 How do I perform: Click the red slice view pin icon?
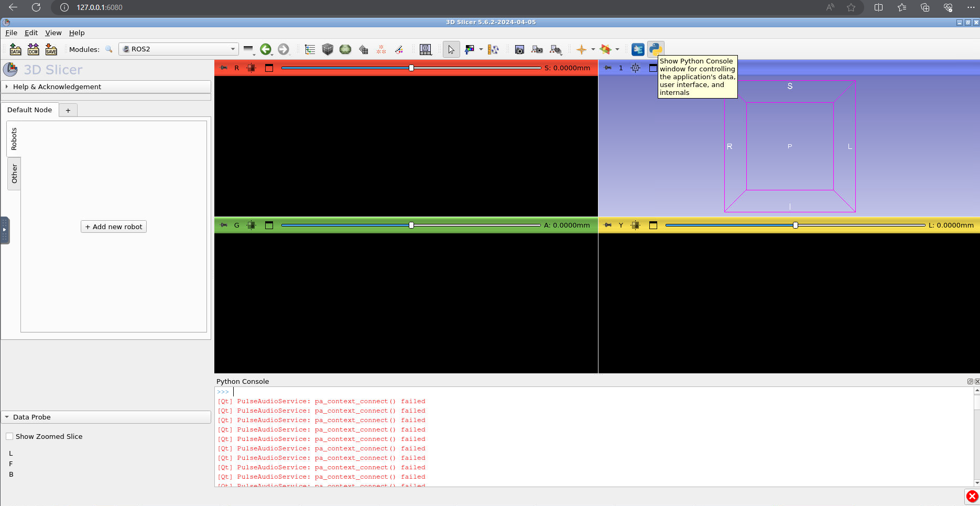[224, 68]
